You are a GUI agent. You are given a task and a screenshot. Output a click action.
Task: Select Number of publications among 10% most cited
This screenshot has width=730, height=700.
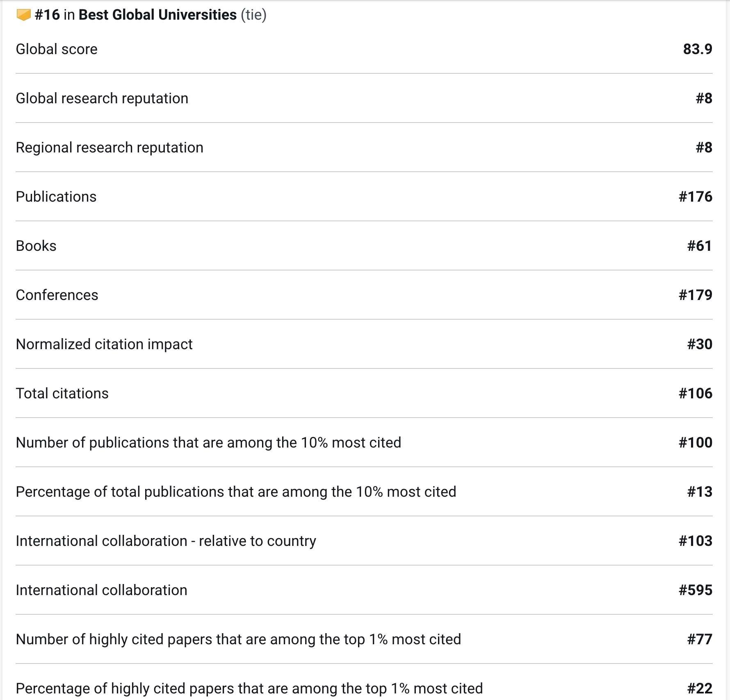(x=208, y=443)
